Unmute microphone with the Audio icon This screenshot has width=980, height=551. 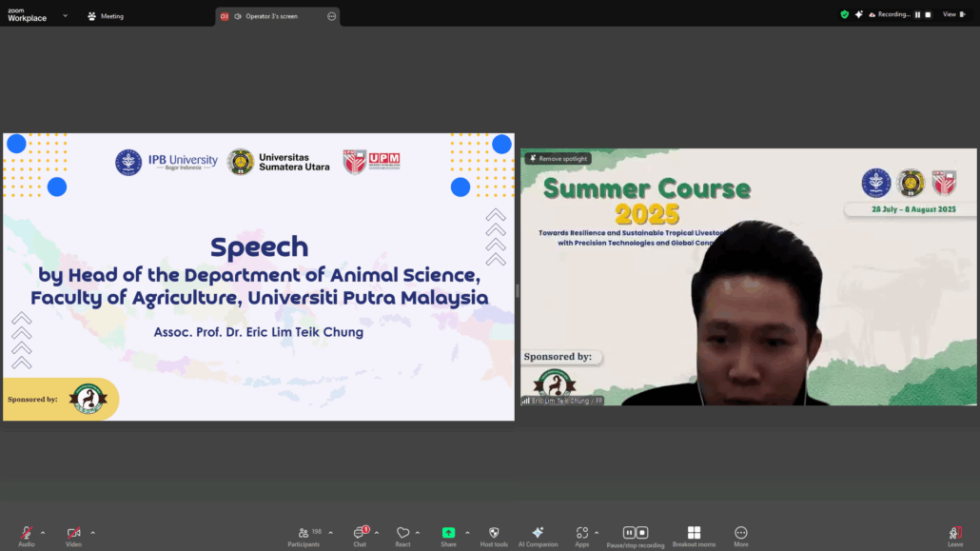[26, 533]
